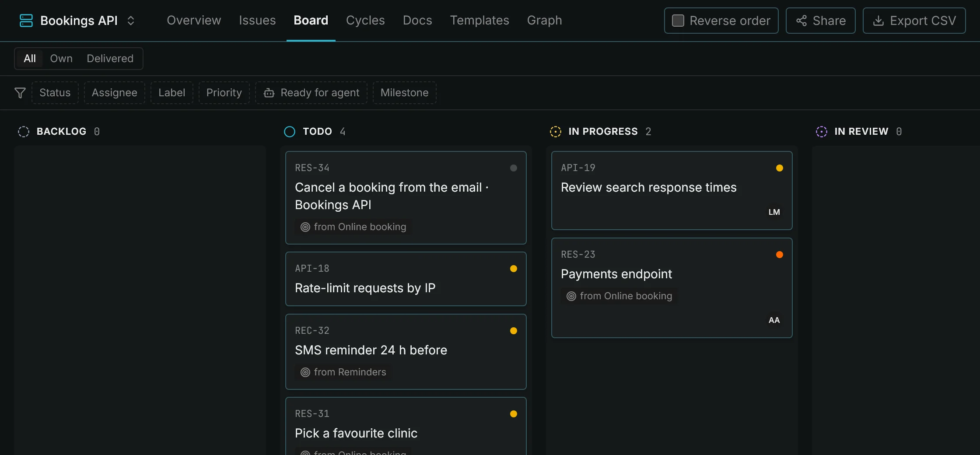980x455 pixels.
Task: Open the Docs tab
Action: [417, 21]
